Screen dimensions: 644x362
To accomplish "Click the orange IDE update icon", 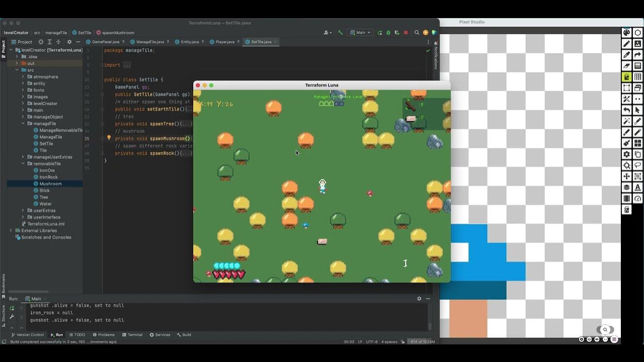I will coord(426,33).
